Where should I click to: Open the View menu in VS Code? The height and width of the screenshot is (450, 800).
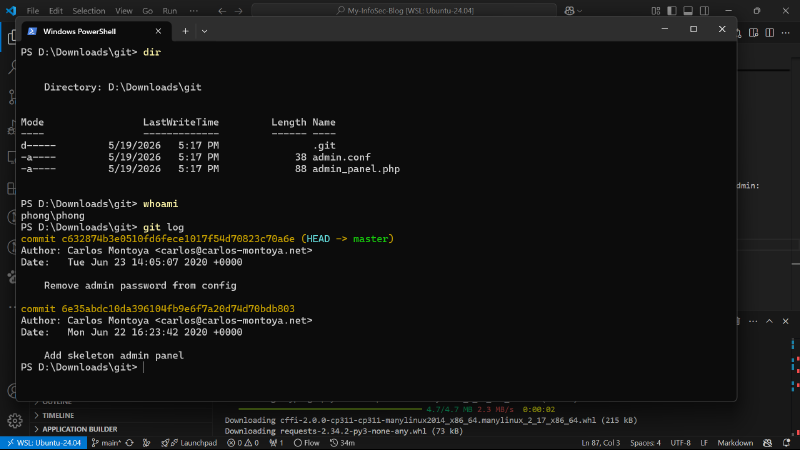pos(123,11)
